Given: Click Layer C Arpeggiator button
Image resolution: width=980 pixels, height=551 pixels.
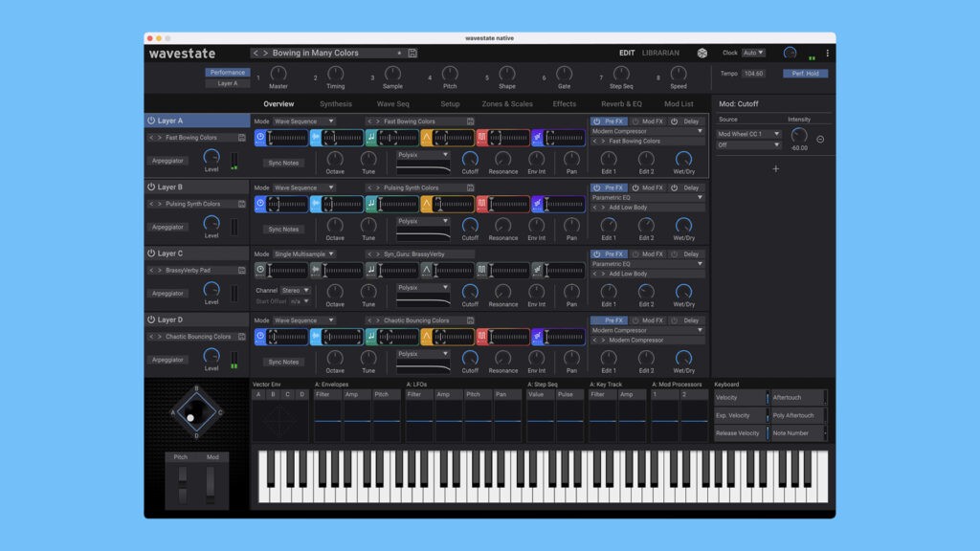Looking at the screenshot, I should tap(168, 294).
